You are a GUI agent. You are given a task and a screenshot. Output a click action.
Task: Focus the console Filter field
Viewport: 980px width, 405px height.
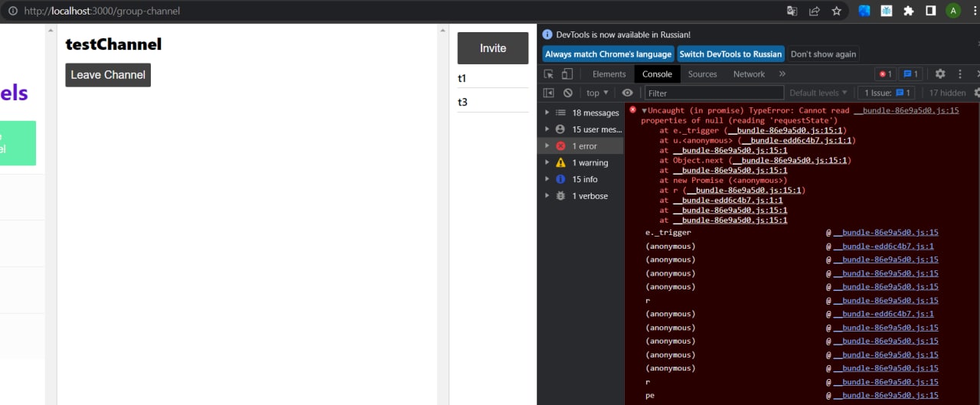point(713,93)
